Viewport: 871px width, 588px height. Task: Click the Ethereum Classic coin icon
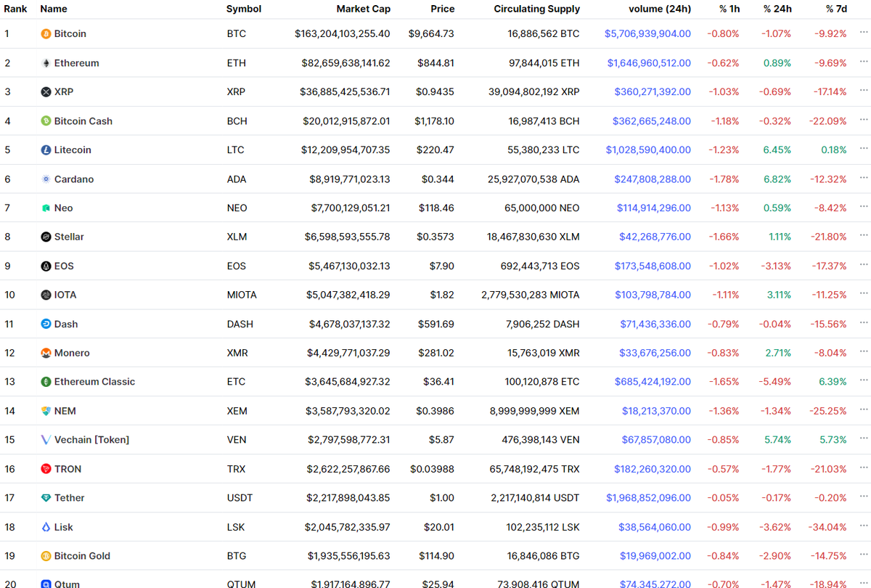click(x=46, y=382)
